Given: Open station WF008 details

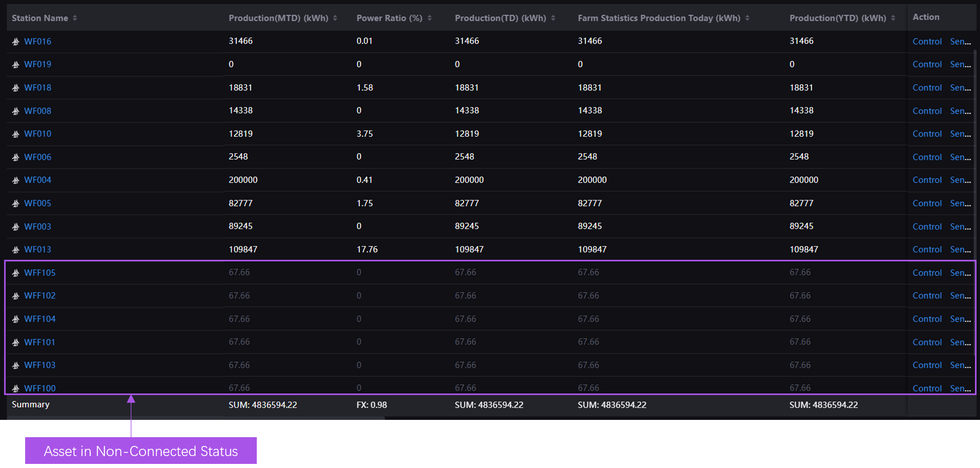Looking at the screenshot, I should tap(37, 111).
